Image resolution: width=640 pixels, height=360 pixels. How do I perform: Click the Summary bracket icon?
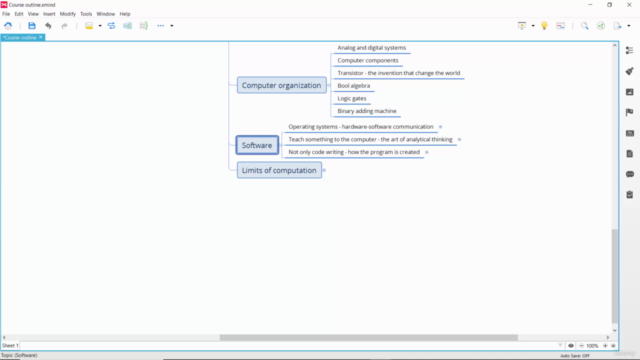tap(143, 26)
